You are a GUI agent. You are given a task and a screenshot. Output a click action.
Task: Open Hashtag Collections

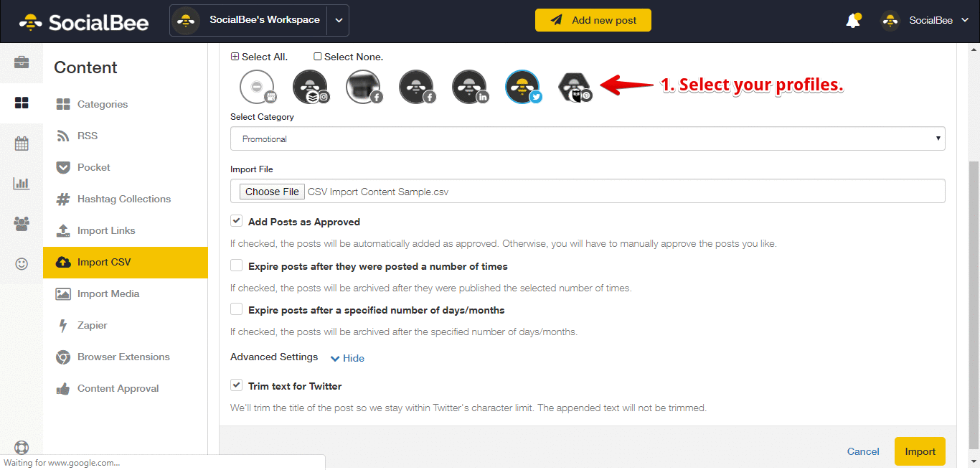pos(124,199)
